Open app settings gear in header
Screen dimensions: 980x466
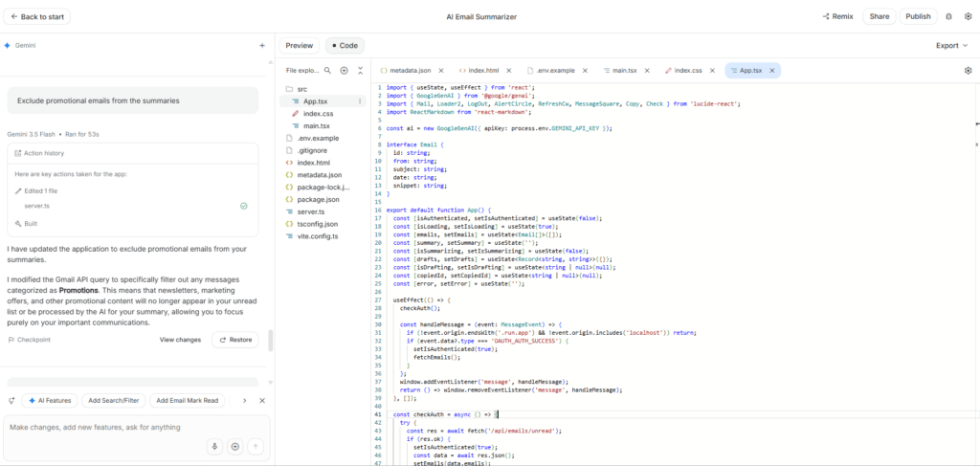pyautogui.click(x=969, y=17)
